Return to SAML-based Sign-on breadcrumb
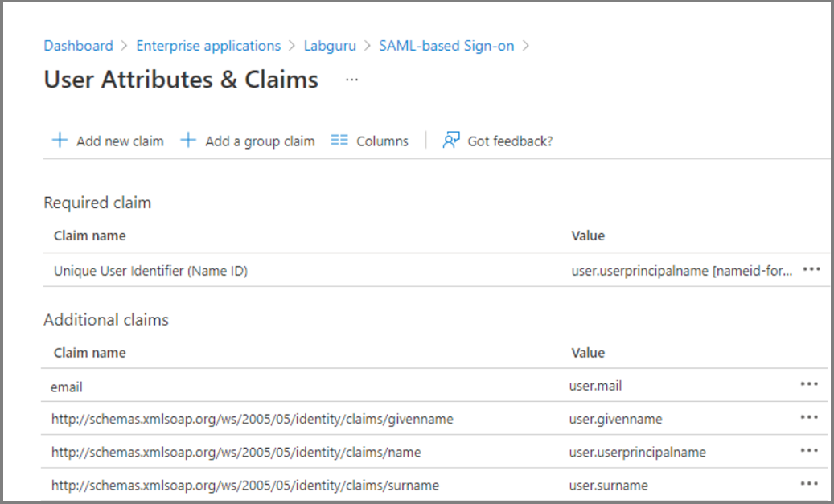The height and width of the screenshot is (504, 834). pyautogui.click(x=446, y=46)
